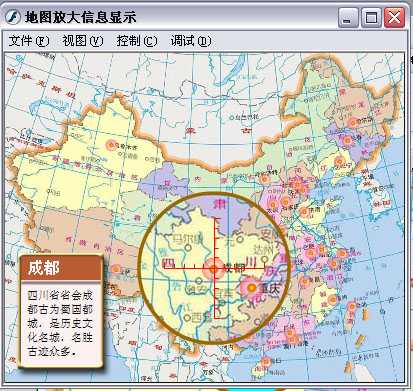Open the 视图(V) menu
Viewport: 413px width, 391px height.
click(83, 41)
